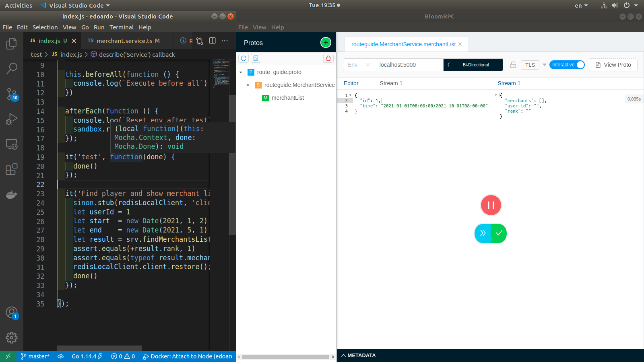Open the TLS dropdown arrow

544,65
